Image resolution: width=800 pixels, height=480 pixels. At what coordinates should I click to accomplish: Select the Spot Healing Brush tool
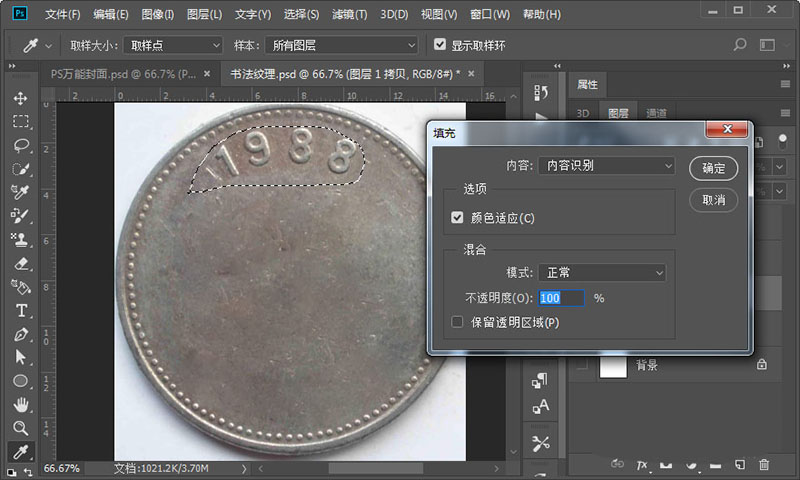tap(20, 192)
